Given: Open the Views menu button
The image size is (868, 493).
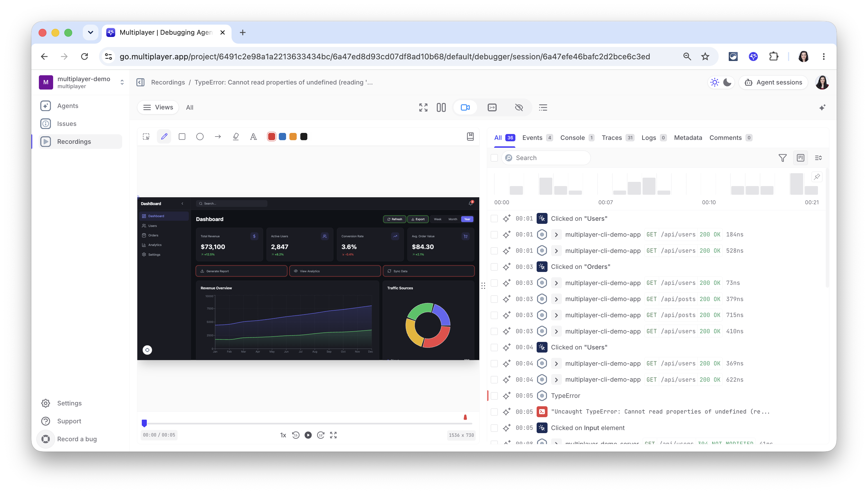Looking at the screenshot, I should click(158, 107).
